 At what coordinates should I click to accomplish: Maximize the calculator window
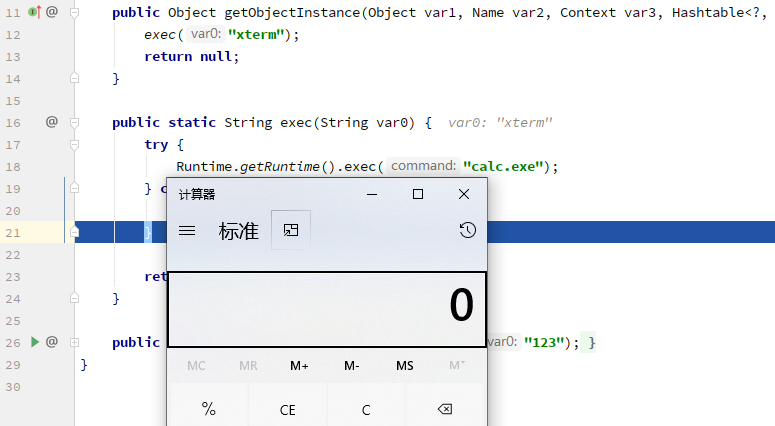pyautogui.click(x=418, y=194)
